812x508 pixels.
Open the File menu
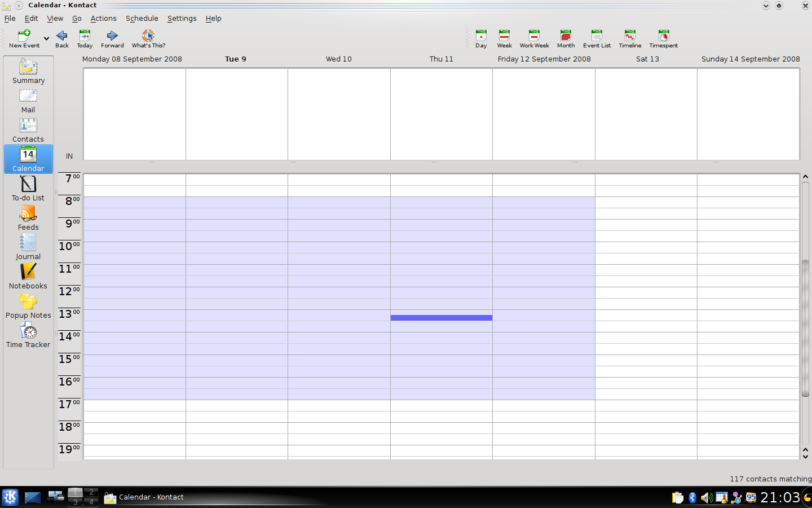pos(10,18)
